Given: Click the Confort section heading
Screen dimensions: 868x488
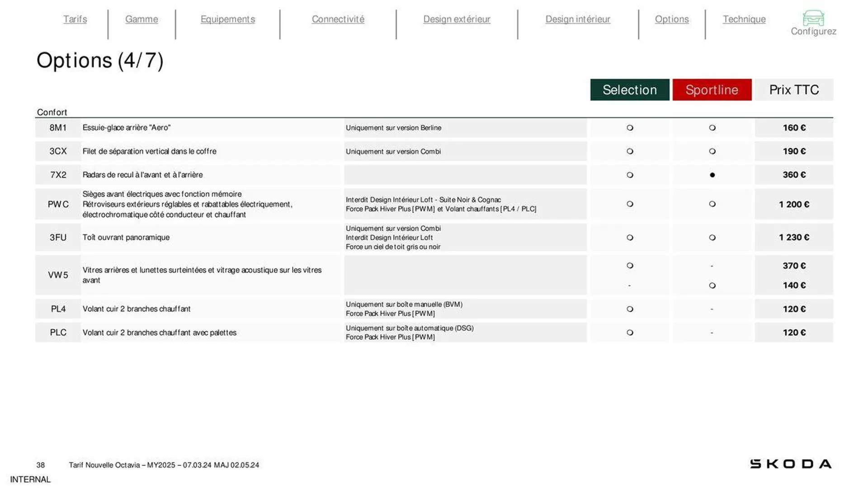Looking at the screenshot, I should [x=52, y=112].
